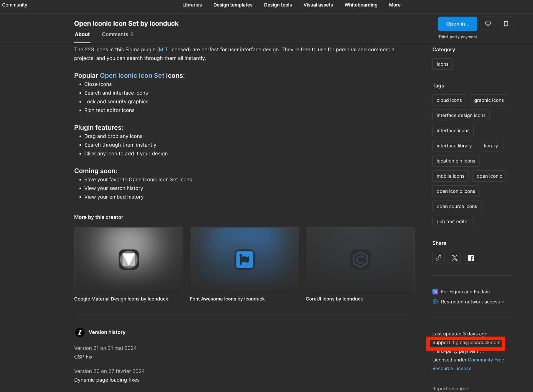
Task: Click CoreUI Icons by Iconduck title
Action: coord(334,299)
